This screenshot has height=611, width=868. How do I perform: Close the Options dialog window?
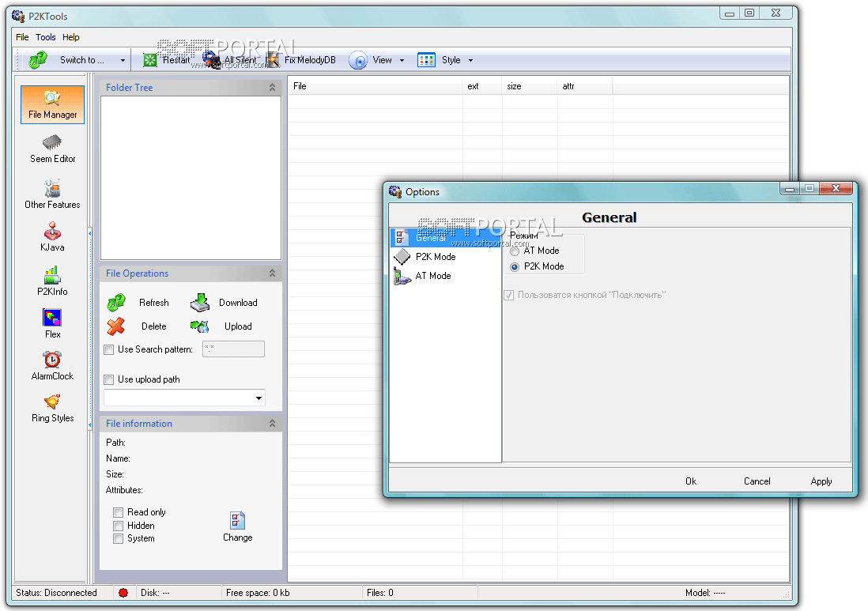(x=836, y=189)
